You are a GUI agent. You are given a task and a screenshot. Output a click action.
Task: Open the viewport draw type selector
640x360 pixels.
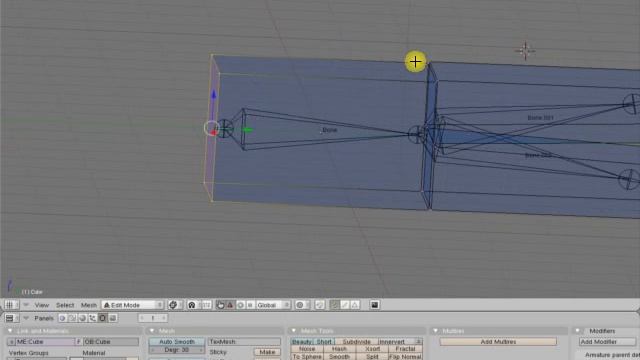click(x=175, y=305)
